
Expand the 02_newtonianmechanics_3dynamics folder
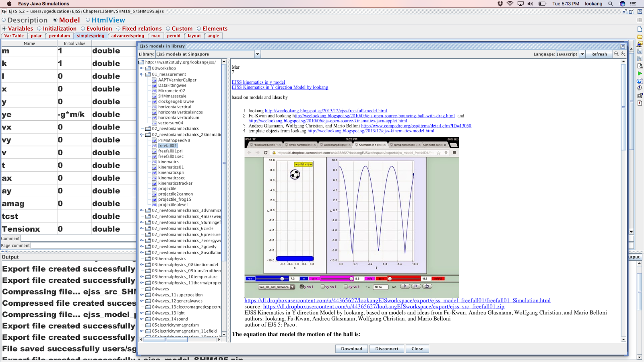coord(142,210)
